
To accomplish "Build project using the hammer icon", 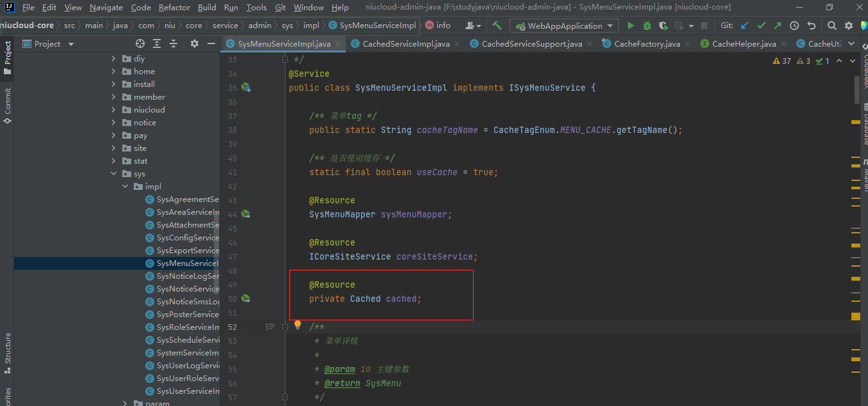I will coord(497,26).
